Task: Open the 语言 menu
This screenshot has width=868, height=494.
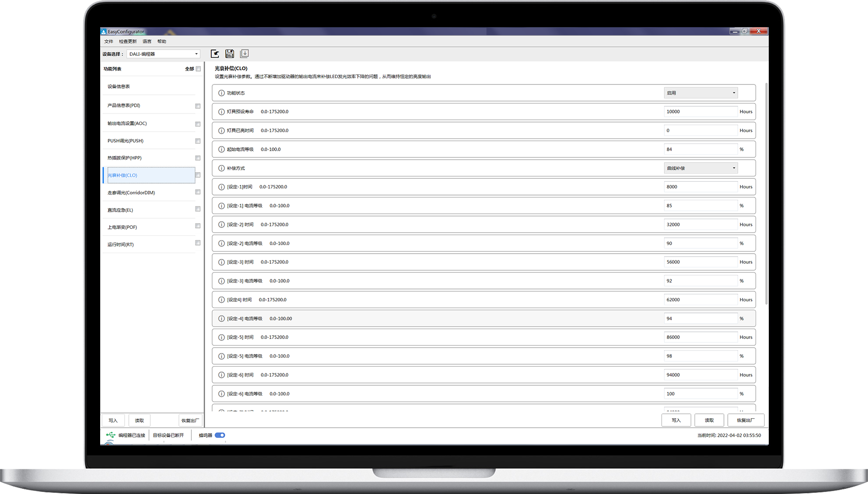Action: pyautogui.click(x=147, y=41)
